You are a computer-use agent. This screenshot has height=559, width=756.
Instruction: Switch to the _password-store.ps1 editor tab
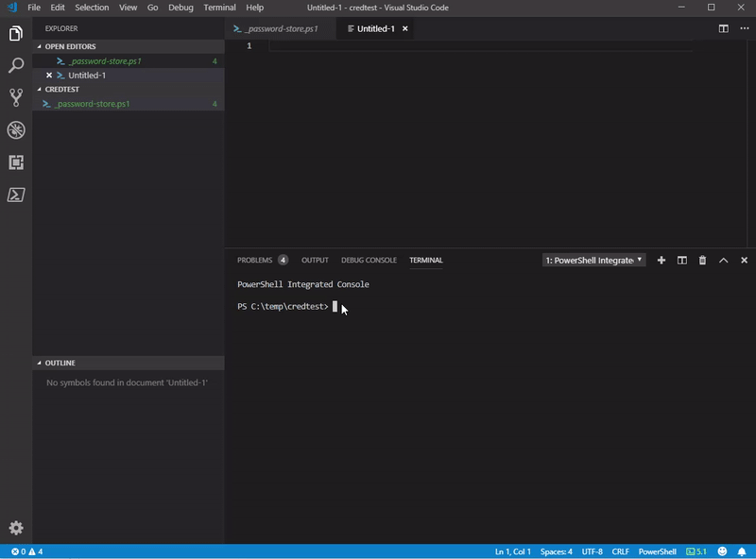(x=280, y=29)
